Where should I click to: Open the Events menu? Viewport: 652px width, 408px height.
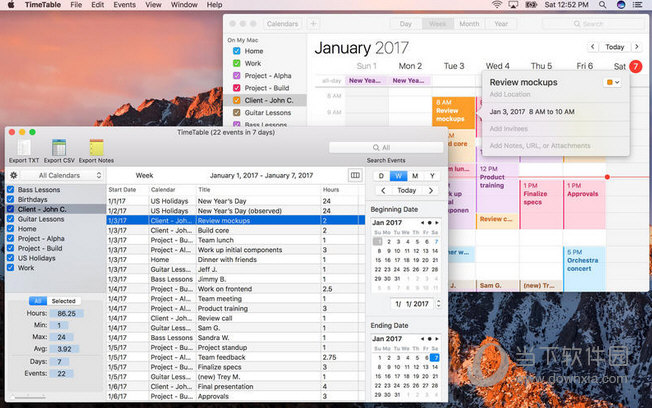pos(124,5)
